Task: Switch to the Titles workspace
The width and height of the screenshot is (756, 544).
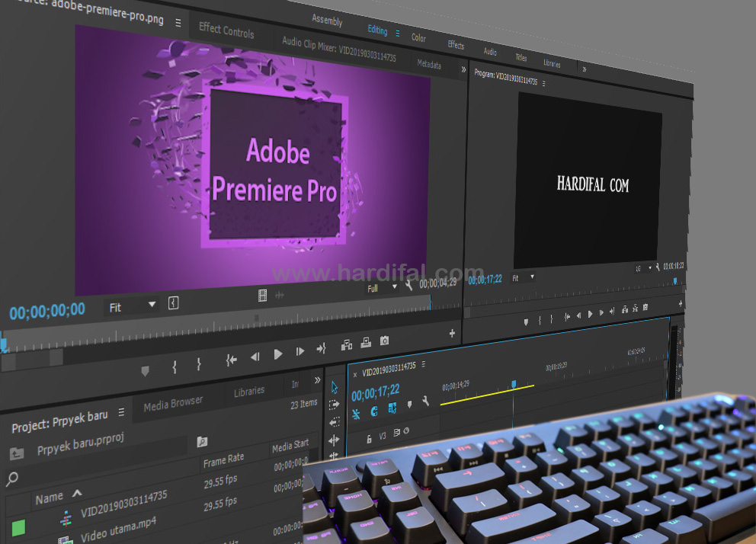Action: pos(521,57)
